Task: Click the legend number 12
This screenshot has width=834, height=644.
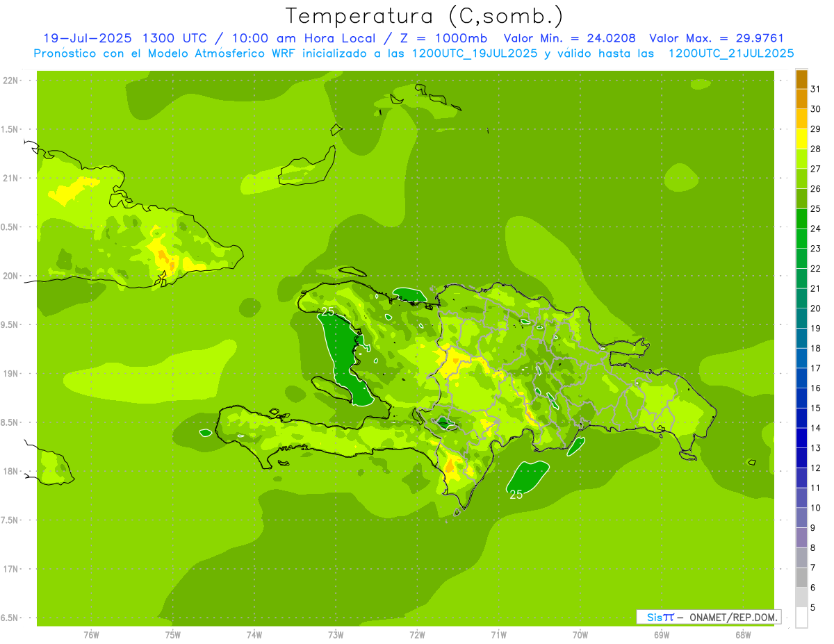Action: 816,468
